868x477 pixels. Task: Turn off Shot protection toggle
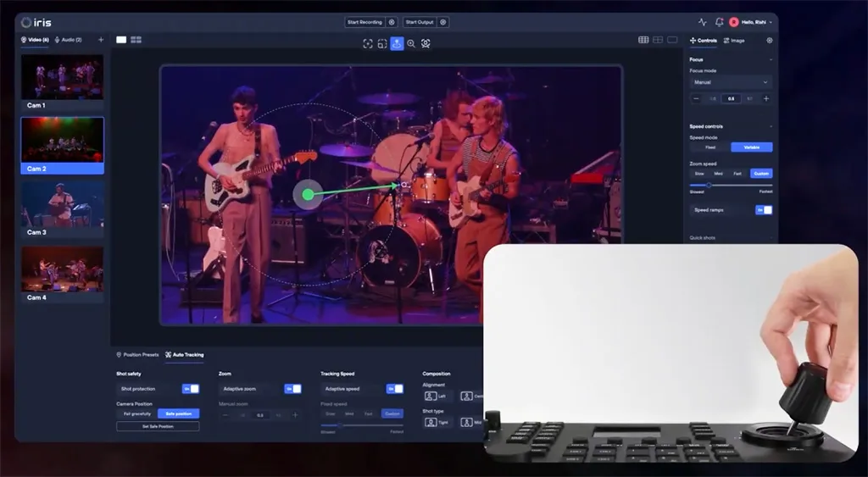coord(191,389)
